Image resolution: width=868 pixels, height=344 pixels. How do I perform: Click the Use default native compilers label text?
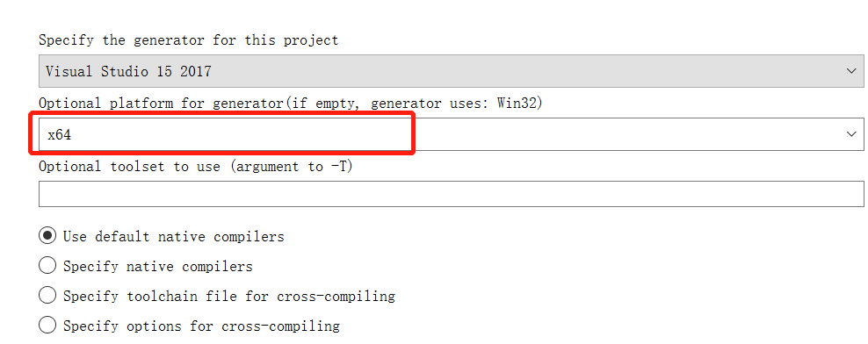pos(174,237)
